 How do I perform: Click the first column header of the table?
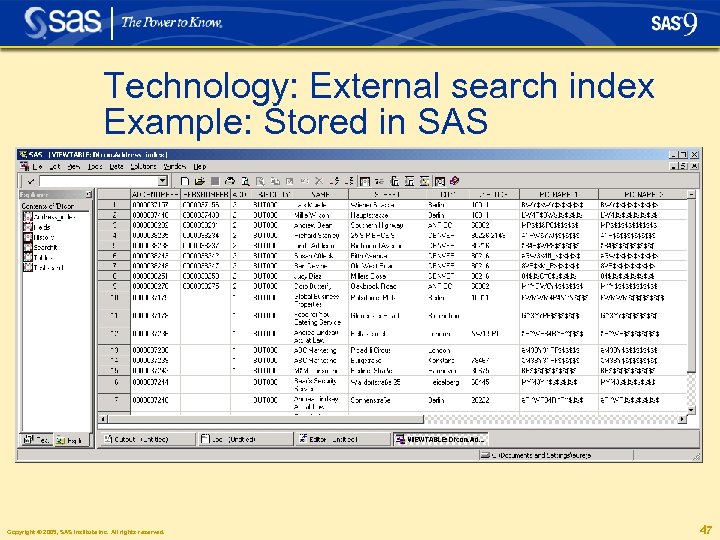pyautogui.click(x=155, y=194)
